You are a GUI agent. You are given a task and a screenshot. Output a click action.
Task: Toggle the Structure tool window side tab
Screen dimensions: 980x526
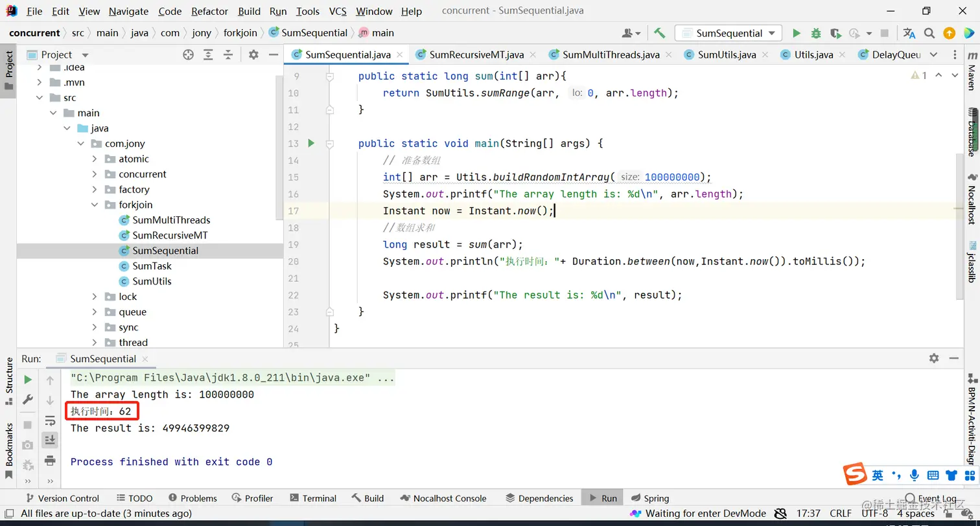(x=8, y=382)
